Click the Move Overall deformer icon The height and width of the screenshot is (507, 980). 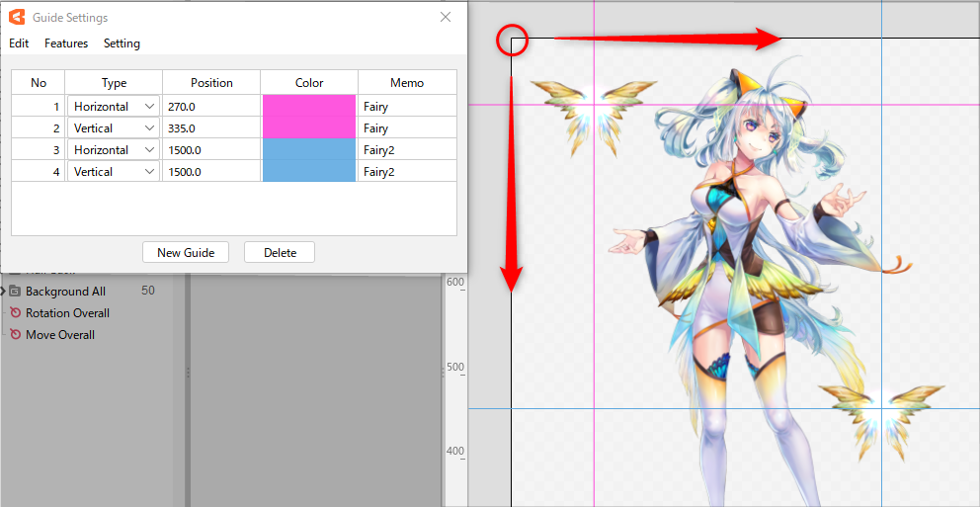tap(16, 335)
